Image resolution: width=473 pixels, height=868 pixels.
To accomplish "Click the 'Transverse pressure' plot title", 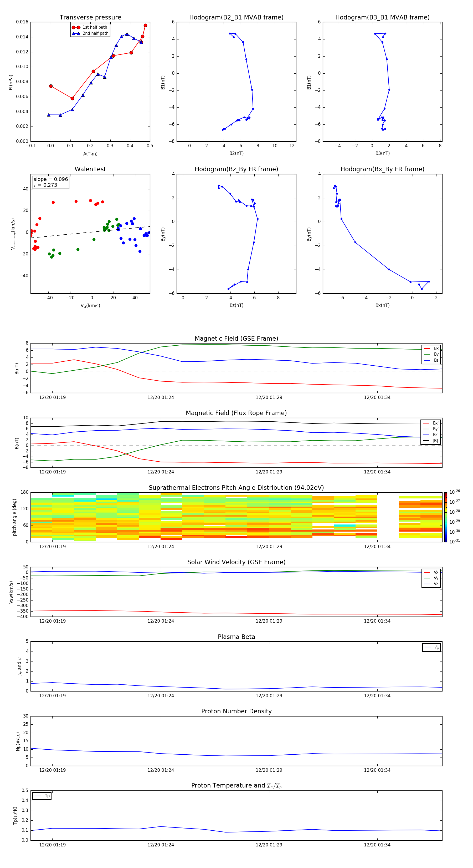I will pyautogui.click(x=90, y=18).
